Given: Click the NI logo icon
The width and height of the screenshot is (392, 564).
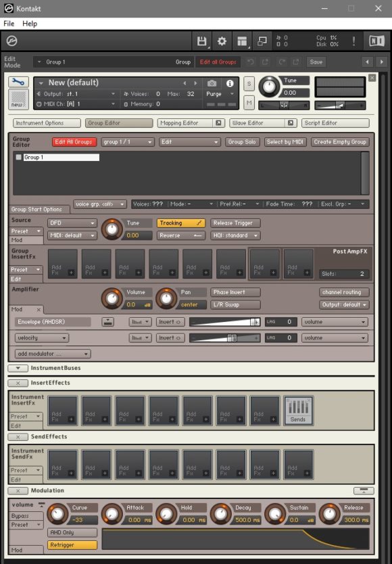Looking at the screenshot, I should (x=376, y=41).
